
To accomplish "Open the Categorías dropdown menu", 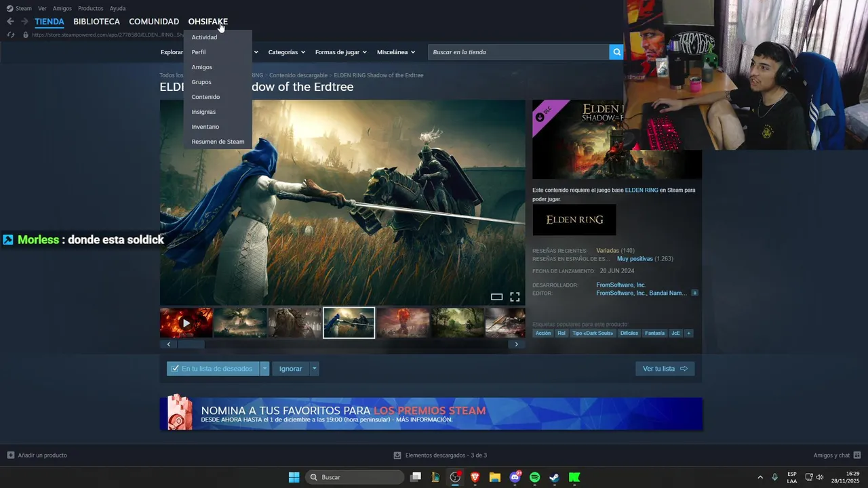I will (286, 52).
